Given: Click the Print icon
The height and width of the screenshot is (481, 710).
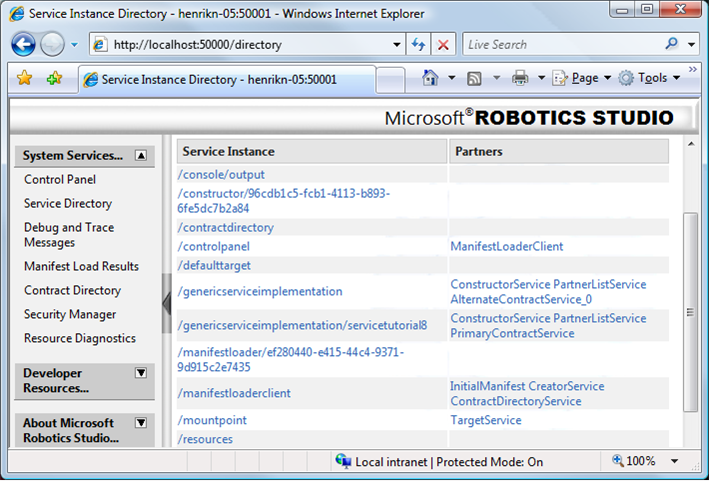Looking at the screenshot, I should pos(520,78).
